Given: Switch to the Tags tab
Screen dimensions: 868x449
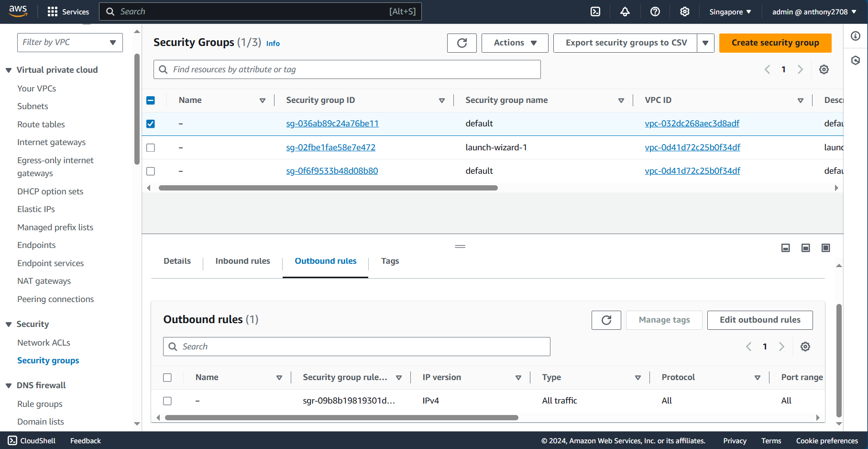Looking at the screenshot, I should (x=390, y=261).
